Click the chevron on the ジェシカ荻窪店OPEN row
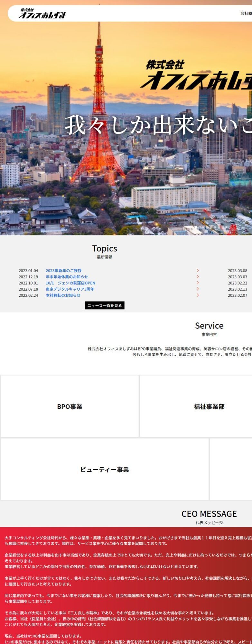Screen dimensions: 252x644 pyautogui.click(x=198, y=283)
